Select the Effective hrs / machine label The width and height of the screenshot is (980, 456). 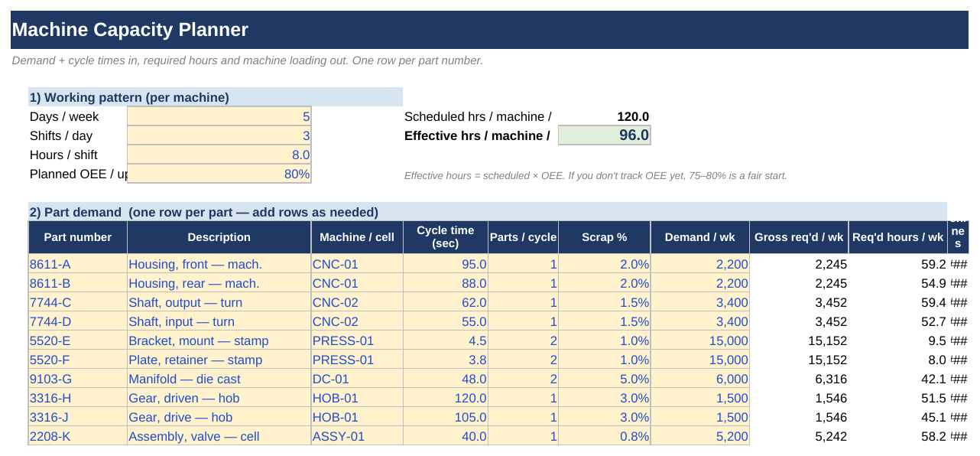(x=477, y=135)
